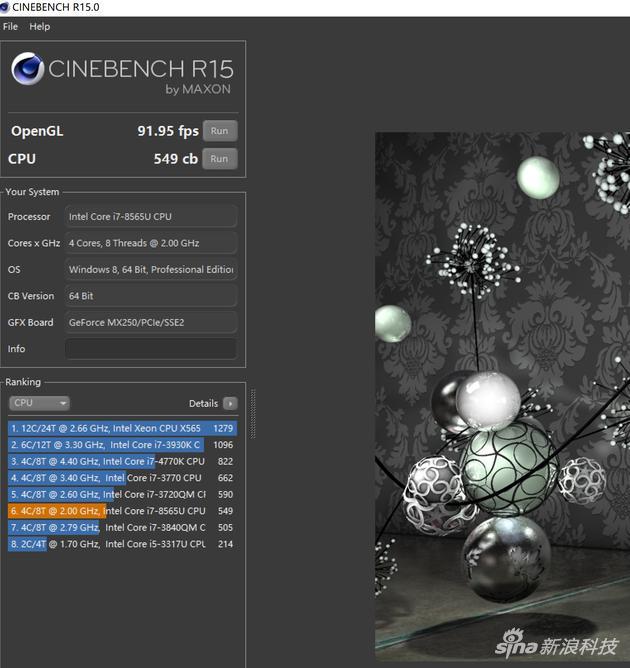The image size is (630, 668).
Task: Click the Cinebench R15 sphere logo
Action: click(x=28, y=69)
